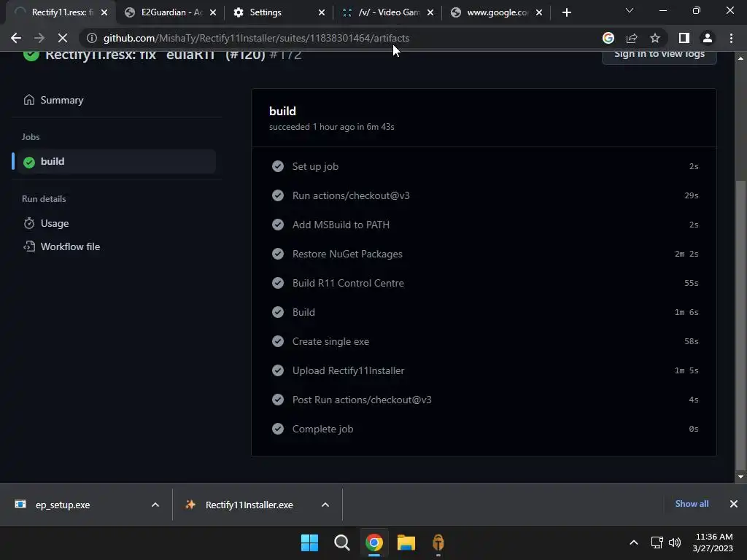
Task: Click the workflow success checkmark in title
Action: 31,55
